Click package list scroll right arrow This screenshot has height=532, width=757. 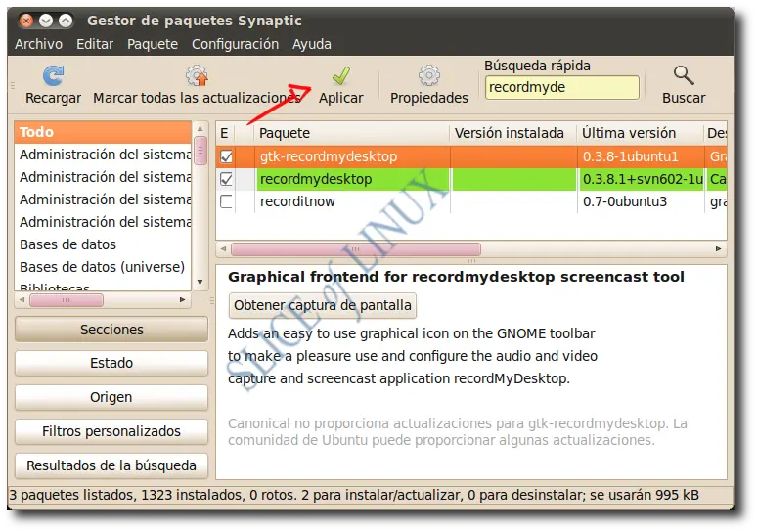click(x=719, y=249)
